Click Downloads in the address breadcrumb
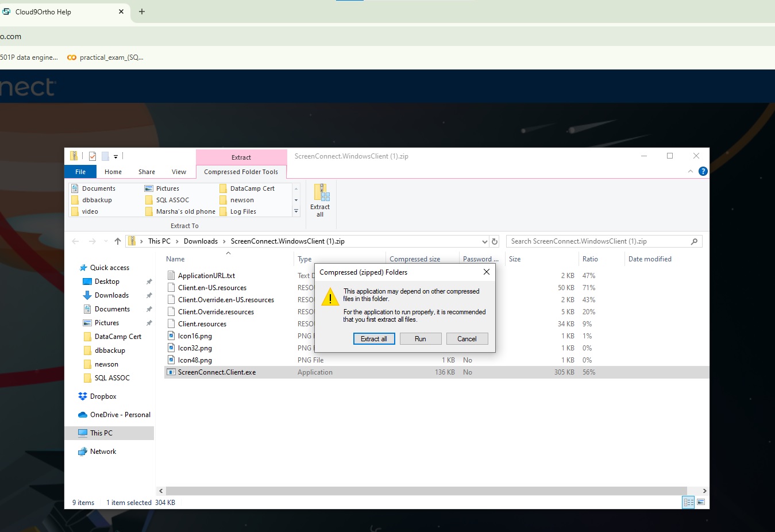This screenshot has width=775, height=532. click(x=201, y=241)
